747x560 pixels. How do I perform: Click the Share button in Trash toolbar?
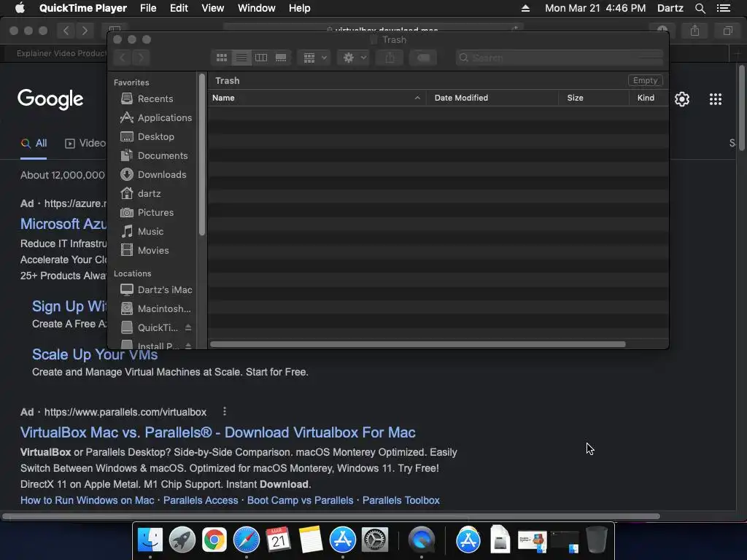click(390, 58)
